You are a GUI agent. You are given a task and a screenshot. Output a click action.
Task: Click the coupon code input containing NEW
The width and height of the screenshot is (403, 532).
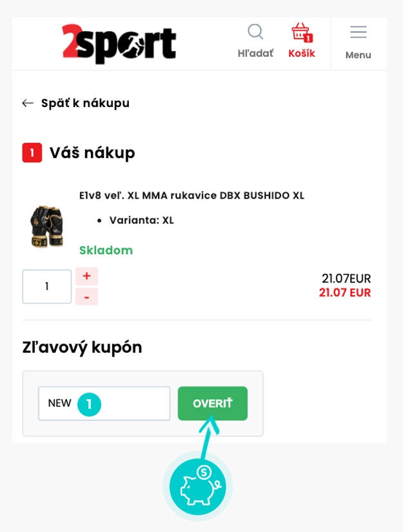[103, 402]
